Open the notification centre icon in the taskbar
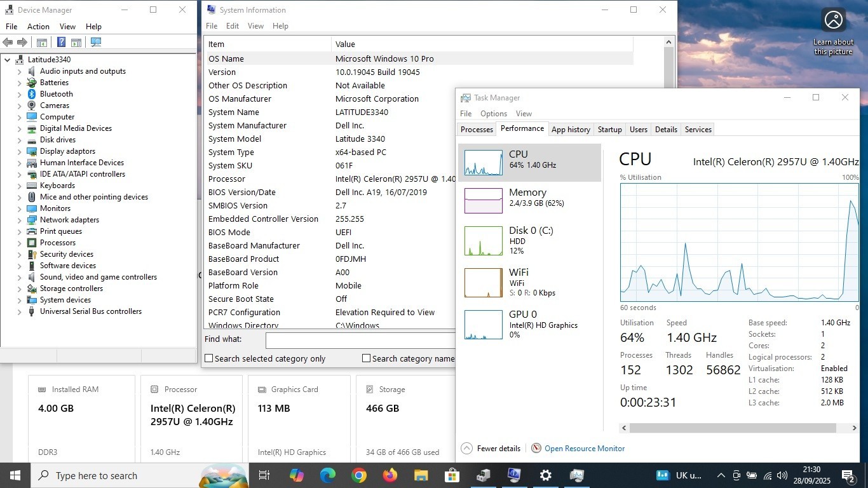 pyautogui.click(x=848, y=475)
